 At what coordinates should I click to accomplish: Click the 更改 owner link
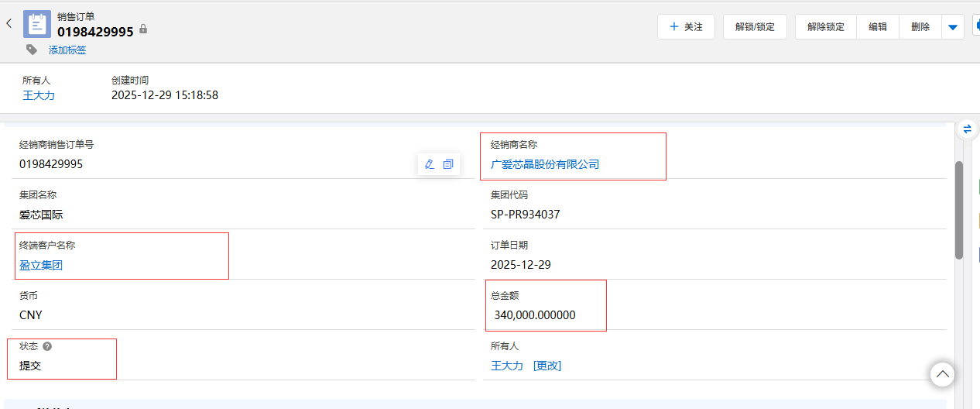(547, 366)
